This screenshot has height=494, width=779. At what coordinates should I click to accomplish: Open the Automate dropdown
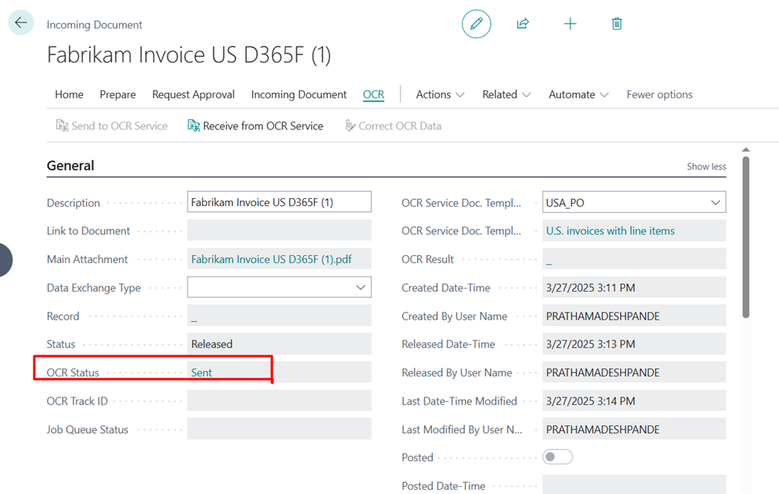tap(578, 94)
